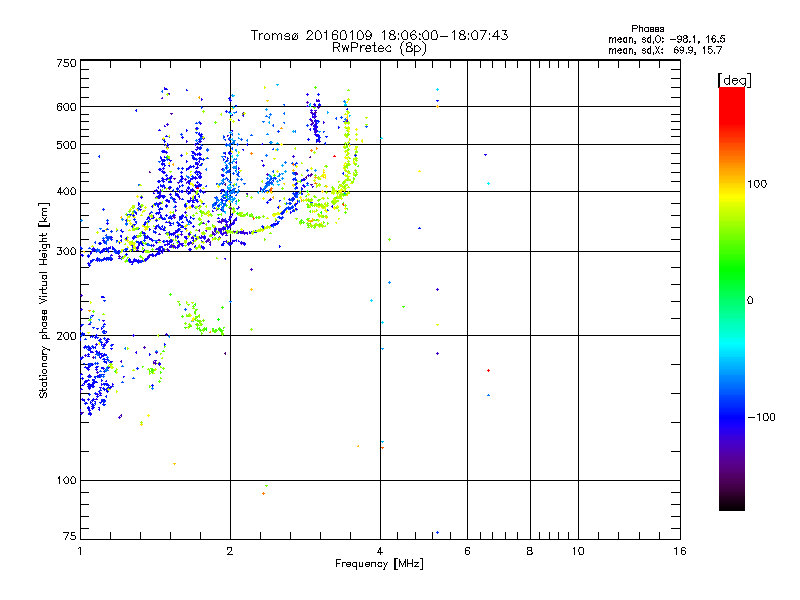Click the colorbar tick label '100' beside the yellow band
This screenshot has height=600, width=800.
click(x=757, y=184)
